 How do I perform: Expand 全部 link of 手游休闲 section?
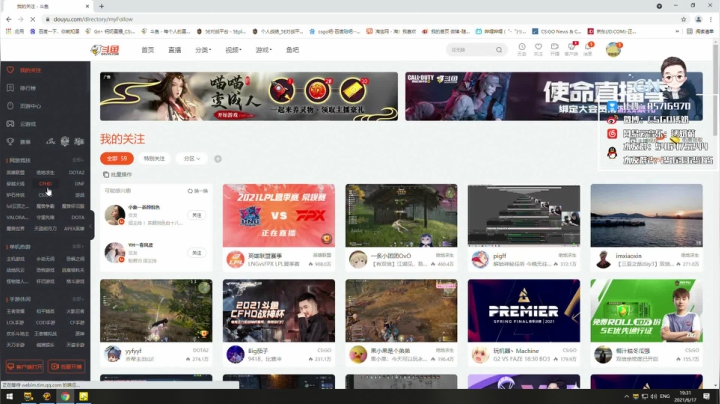[x=78, y=299]
